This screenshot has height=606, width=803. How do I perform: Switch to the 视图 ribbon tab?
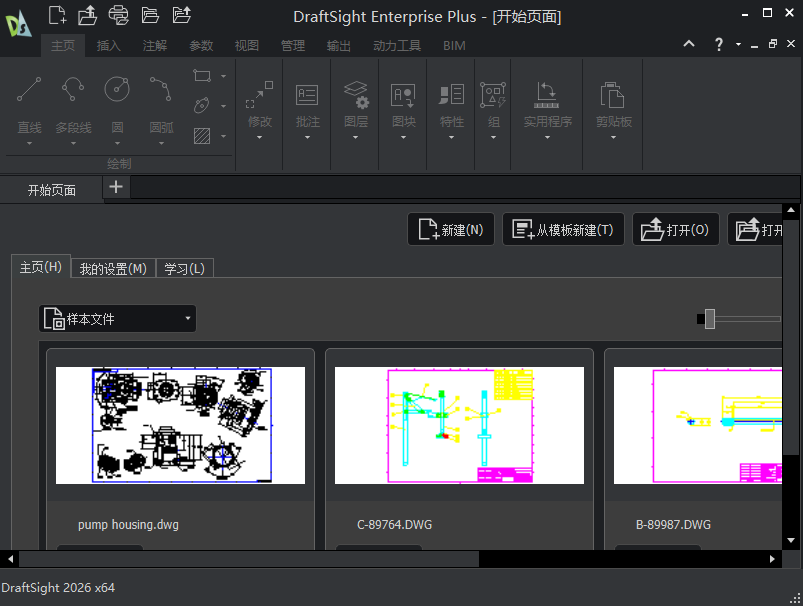tap(246, 46)
